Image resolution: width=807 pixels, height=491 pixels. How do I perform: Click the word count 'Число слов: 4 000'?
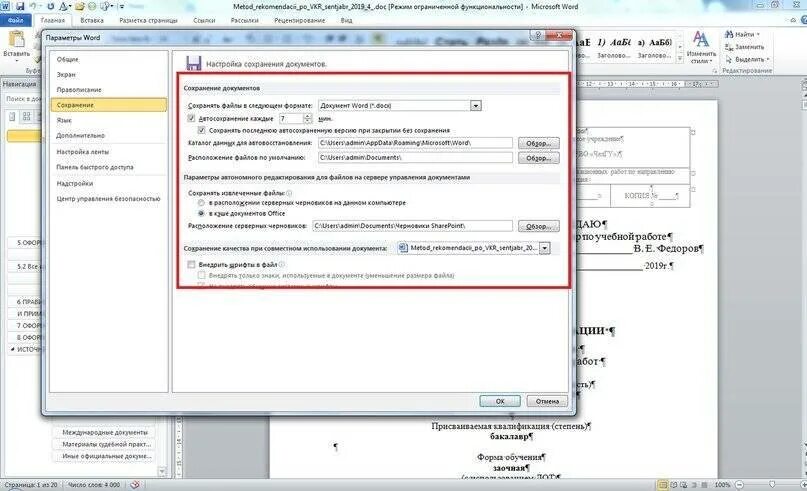[x=94, y=485]
